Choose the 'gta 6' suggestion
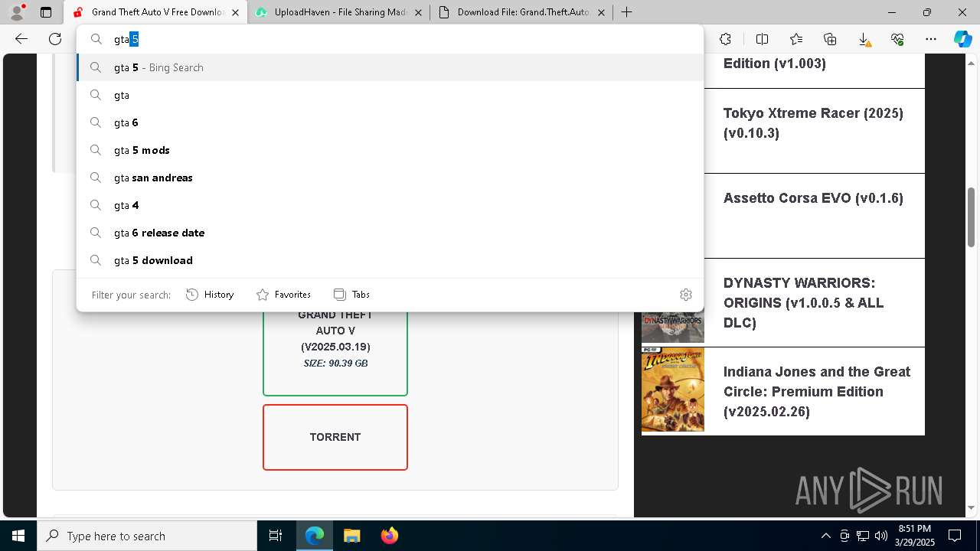This screenshot has width=980, height=551. [x=390, y=122]
